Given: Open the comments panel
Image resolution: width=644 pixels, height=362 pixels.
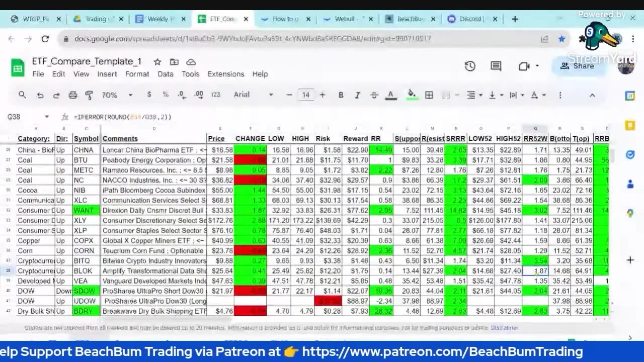Looking at the screenshot, I should pos(496,66).
